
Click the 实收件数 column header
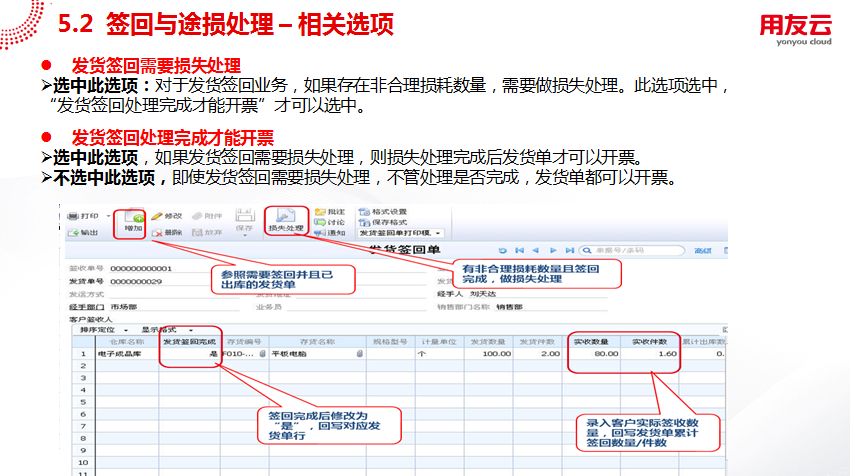tap(649, 342)
